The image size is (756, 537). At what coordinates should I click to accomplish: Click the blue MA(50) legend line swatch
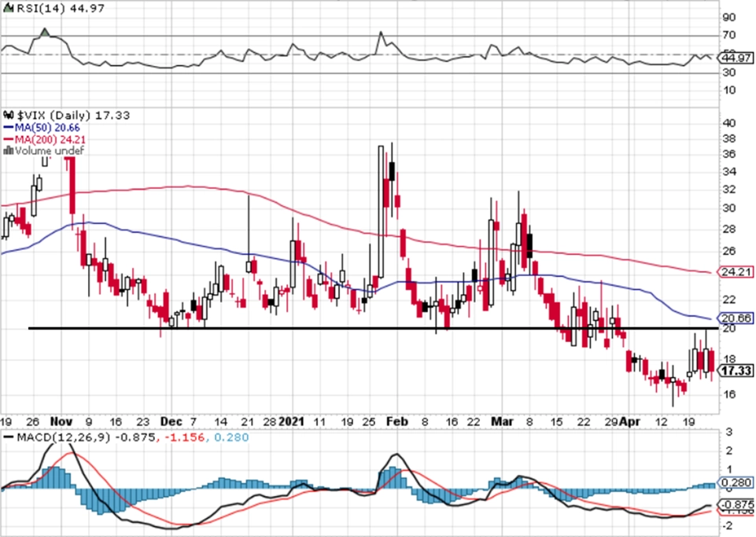pos(8,128)
